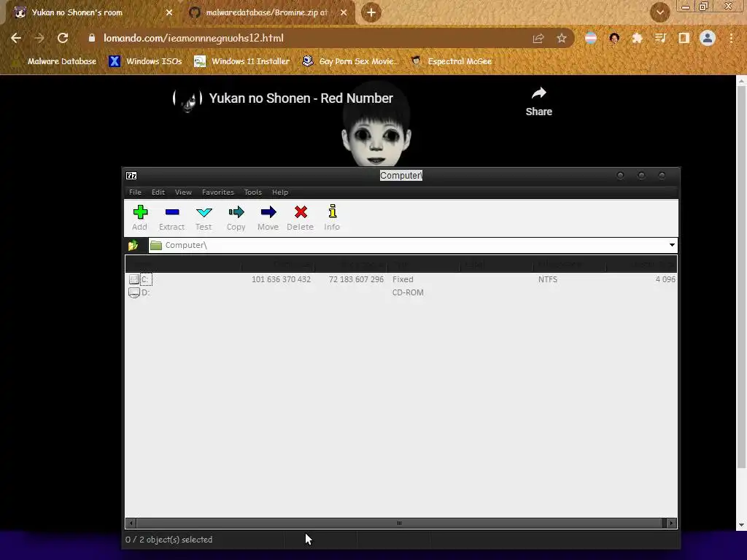The width and height of the screenshot is (747, 560).
Task: Click the Extract toolbar icon
Action: (172, 212)
